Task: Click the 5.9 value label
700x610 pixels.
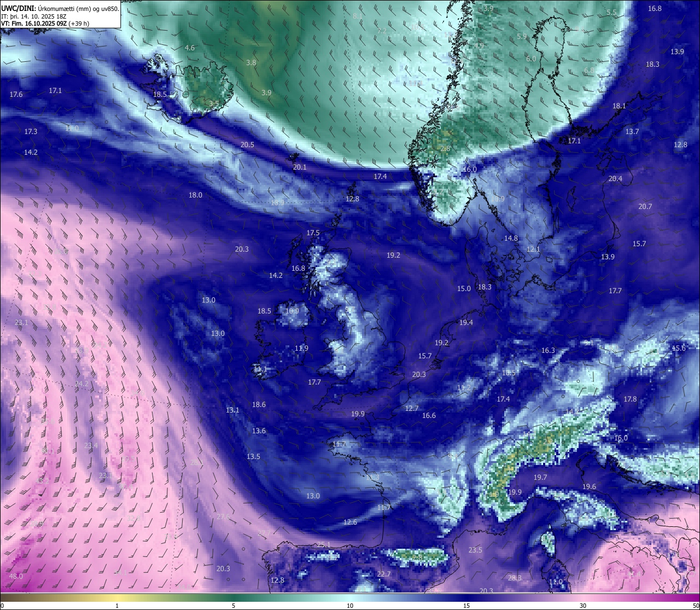Action: click(522, 36)
